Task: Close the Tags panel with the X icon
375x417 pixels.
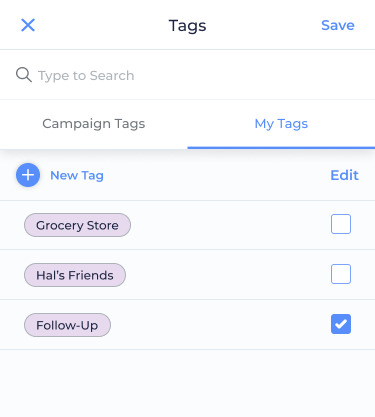Action: pyautogui.click(x=28, y=25)
